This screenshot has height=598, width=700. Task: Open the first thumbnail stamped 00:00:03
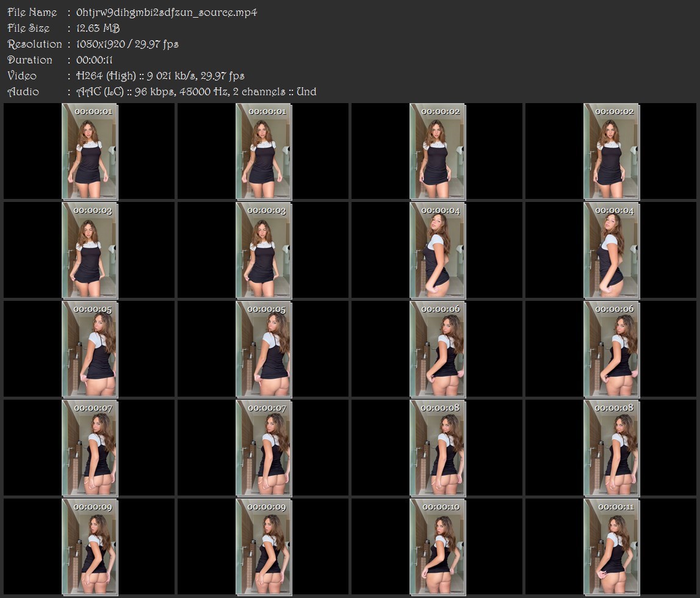90,250
